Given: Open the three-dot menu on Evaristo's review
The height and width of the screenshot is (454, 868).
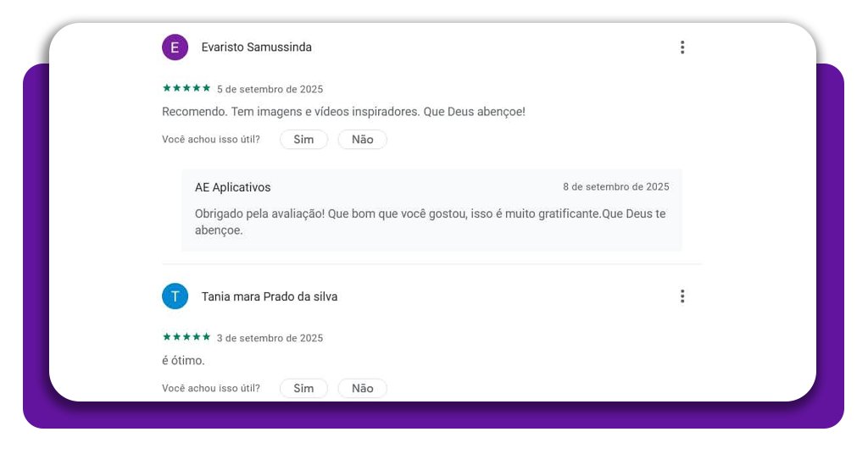Looking at the screenshot, I should [x=682, y=47].
